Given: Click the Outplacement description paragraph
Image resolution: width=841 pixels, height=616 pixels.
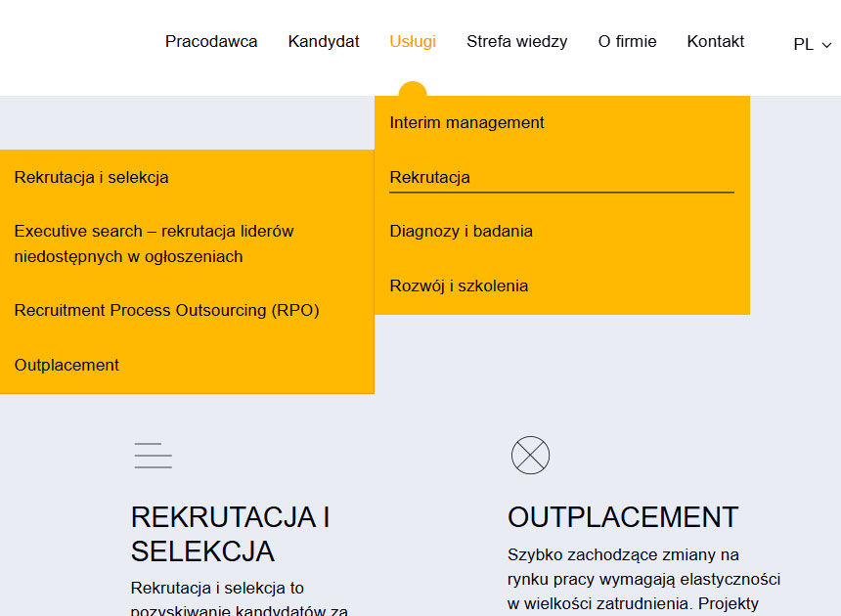Looking at the screenshot, I should tap(643, 579).
